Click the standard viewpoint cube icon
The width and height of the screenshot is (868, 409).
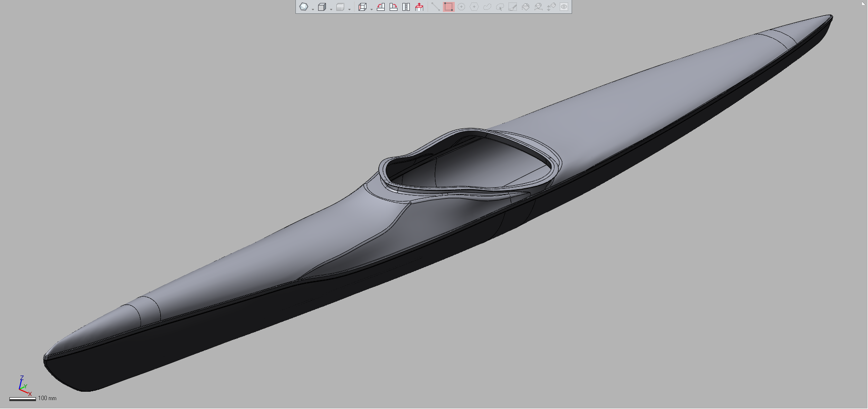(362, 7)
